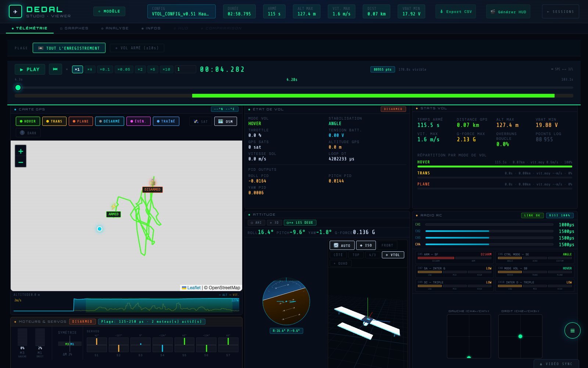
Task: Switch map layer to SAT
Action: 201,121
